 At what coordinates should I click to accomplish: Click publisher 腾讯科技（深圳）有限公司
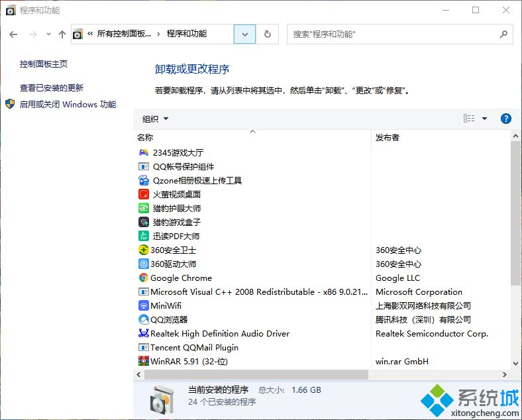pyautogui.click(x=423, y=319)
